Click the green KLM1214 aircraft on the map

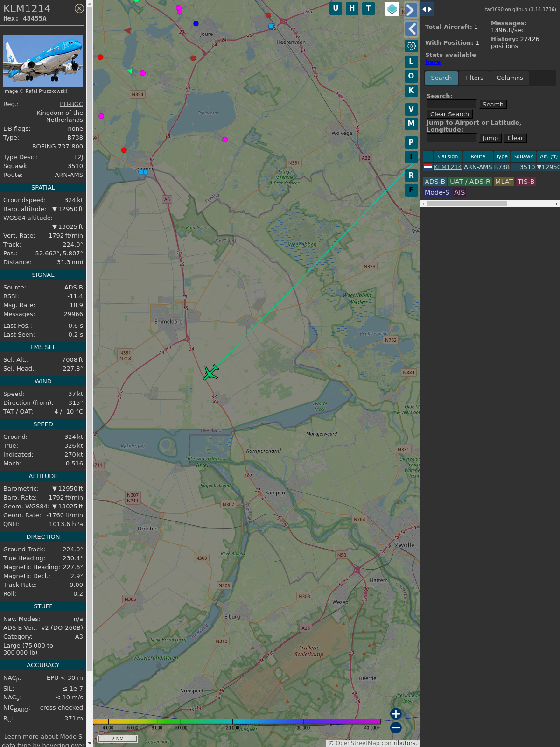(211, 373)
